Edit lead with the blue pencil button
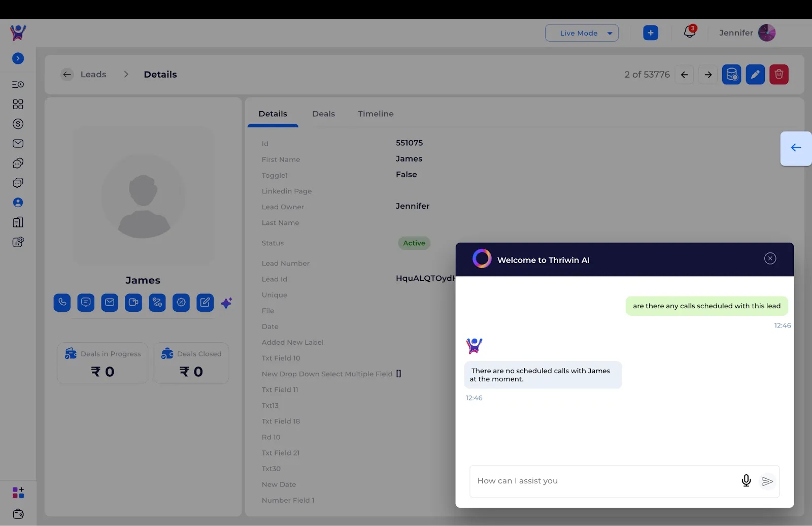812x526 pixels. (755, 75)
